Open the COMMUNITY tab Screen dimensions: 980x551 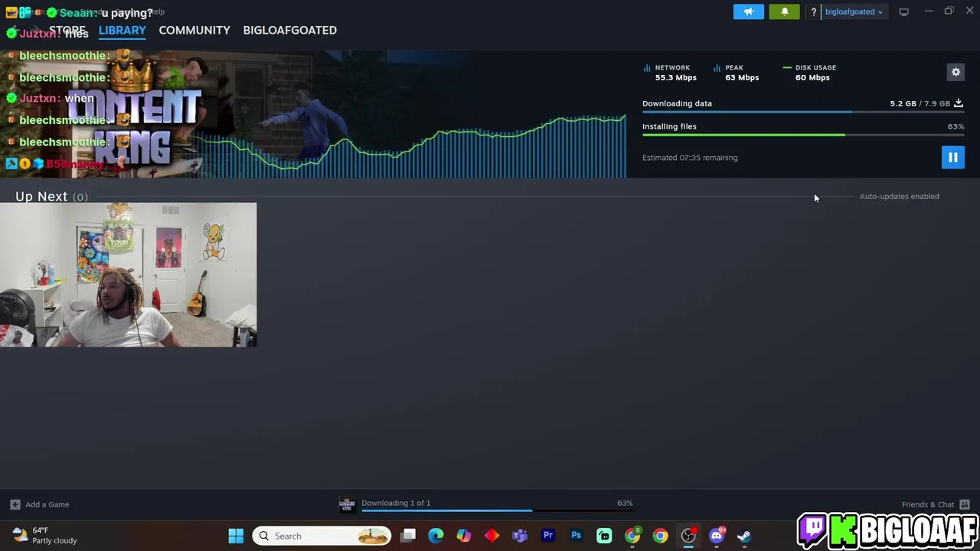click(x=194, y=30)
